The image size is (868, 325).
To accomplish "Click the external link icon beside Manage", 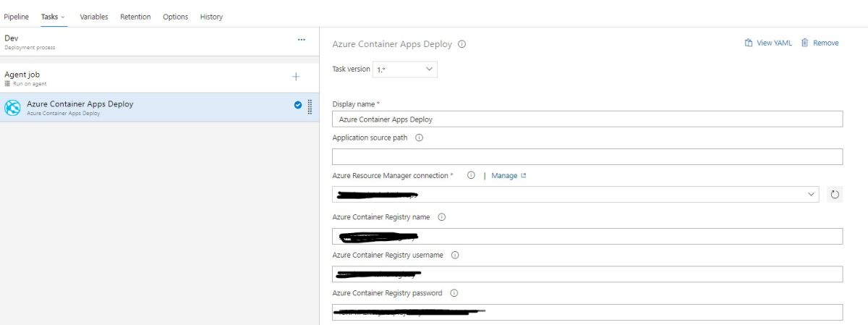I will 524,175.
